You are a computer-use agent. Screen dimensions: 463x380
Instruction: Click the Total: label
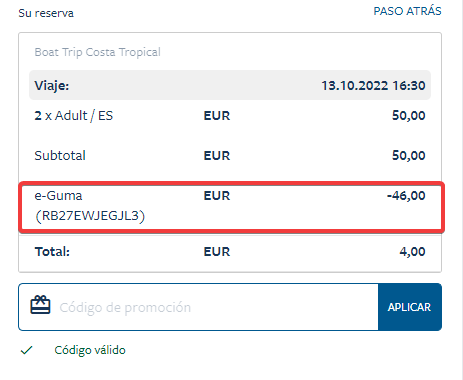[x=52, y=252]
